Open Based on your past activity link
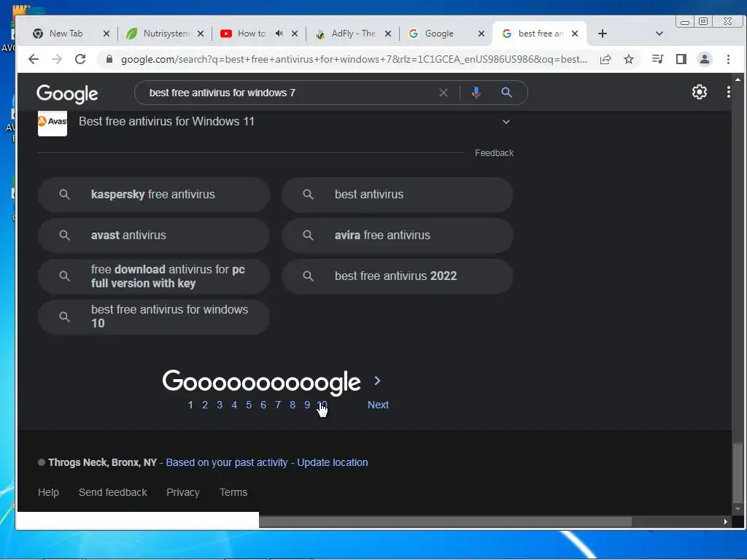 227,462
